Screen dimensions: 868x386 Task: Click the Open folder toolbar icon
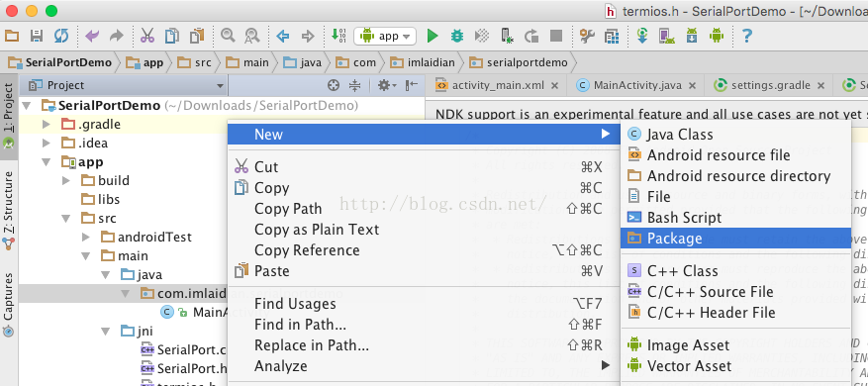tap(12, 37)
